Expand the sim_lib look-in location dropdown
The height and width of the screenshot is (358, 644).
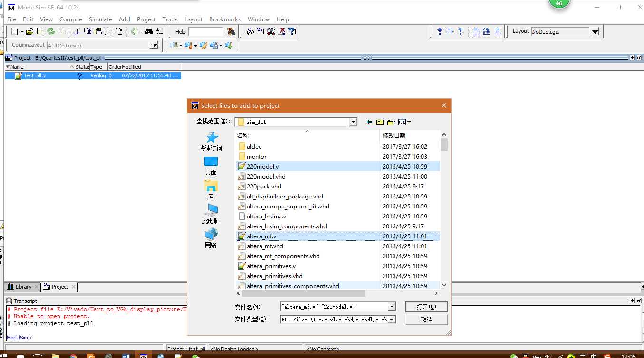pos(353,122)
